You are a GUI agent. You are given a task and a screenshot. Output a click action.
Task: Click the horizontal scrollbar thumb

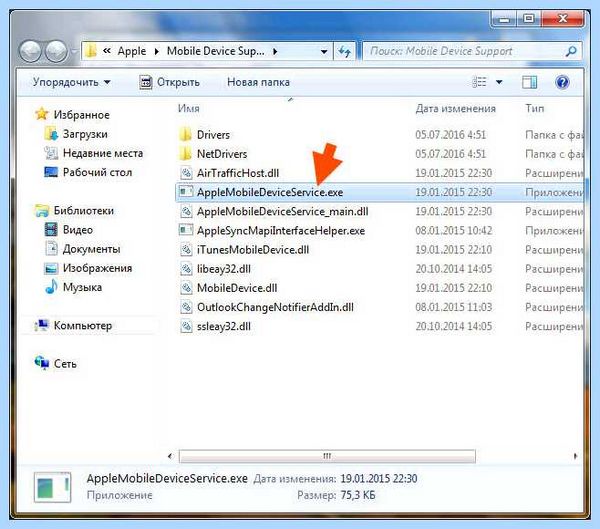[x=327, y=456]
